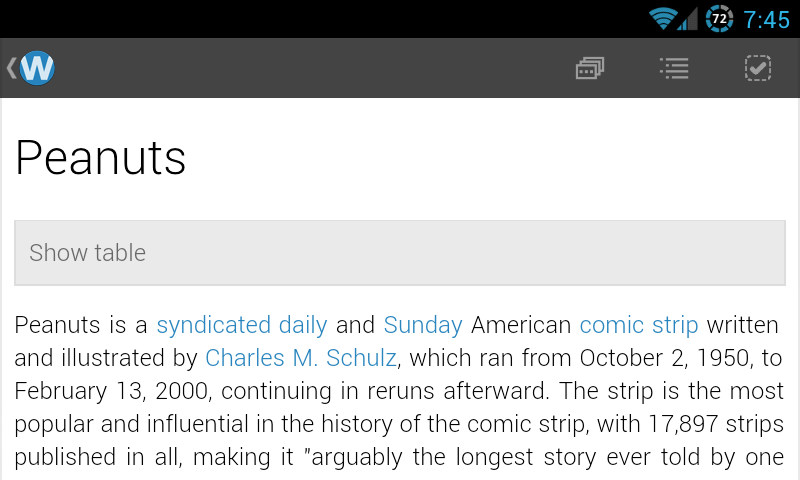
Task: Tap the battery level 72 indicator
Action: pos(719,18)
